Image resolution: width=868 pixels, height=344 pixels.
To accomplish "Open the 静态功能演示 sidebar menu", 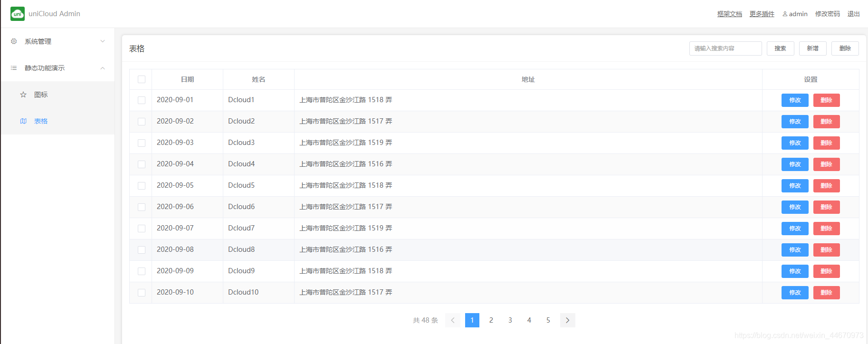I will (x=57, y=68).
